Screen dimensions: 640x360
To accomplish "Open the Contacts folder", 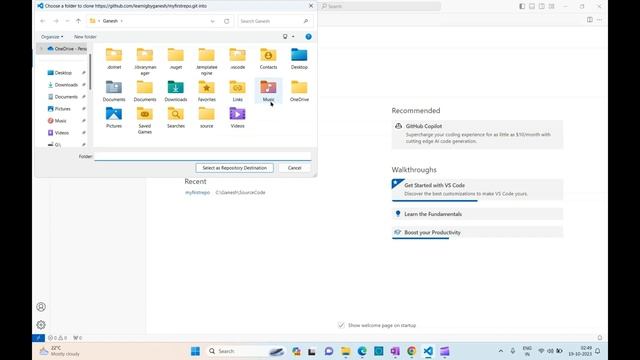I will coord(268,59).
